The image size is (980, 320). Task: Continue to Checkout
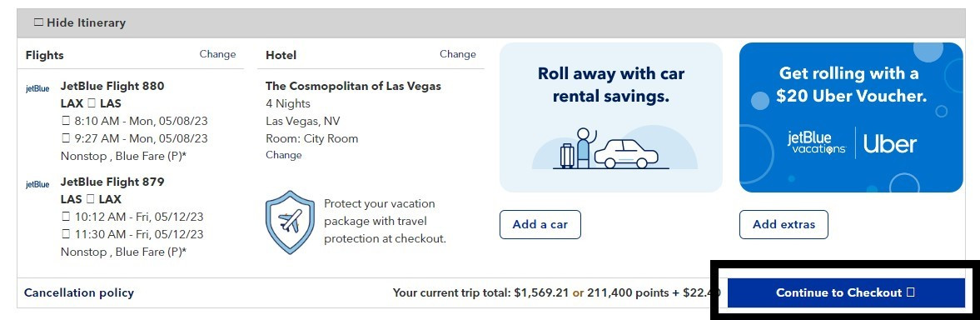846,292
